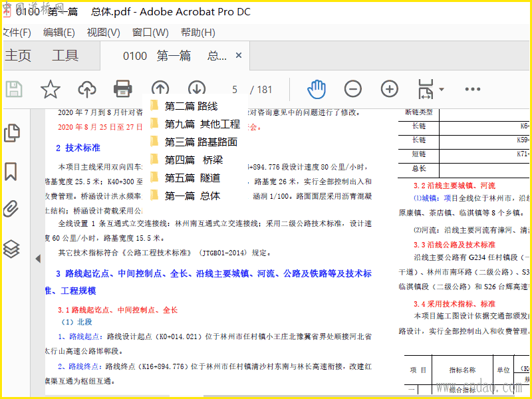Click heading 3.4 采用技术指标、标准

point(454,304)
